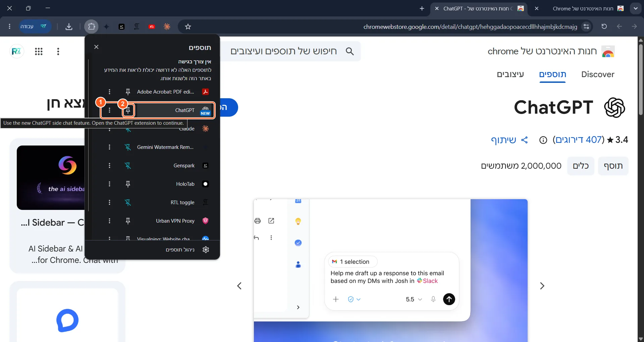Close the extensions popup
This screenshot has height=342, width=644.
pos(96,47)
